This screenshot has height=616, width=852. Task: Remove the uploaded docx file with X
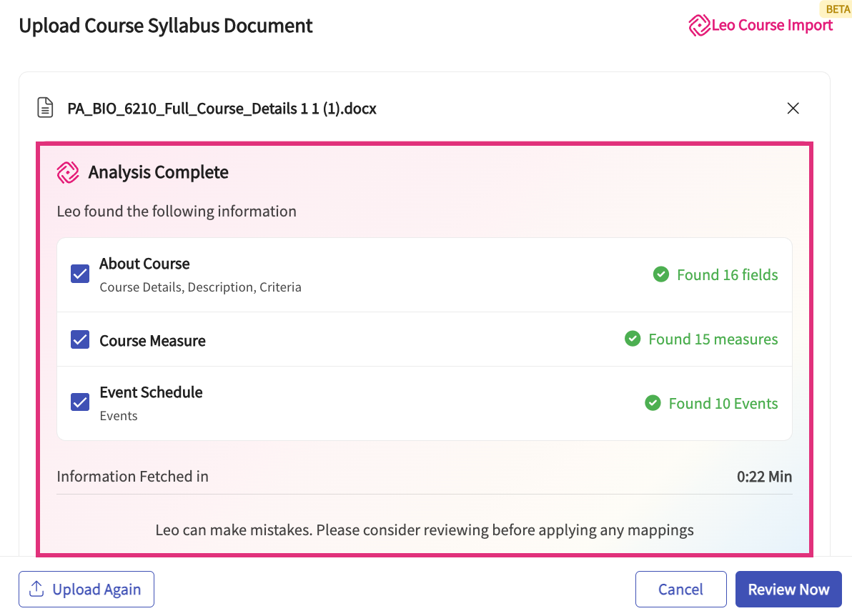click(793, 108)
